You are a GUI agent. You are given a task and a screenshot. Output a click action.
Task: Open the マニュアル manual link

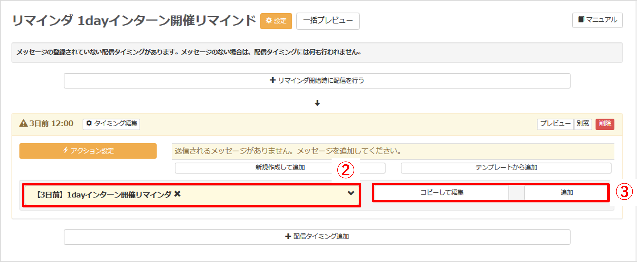coord(597,20)
